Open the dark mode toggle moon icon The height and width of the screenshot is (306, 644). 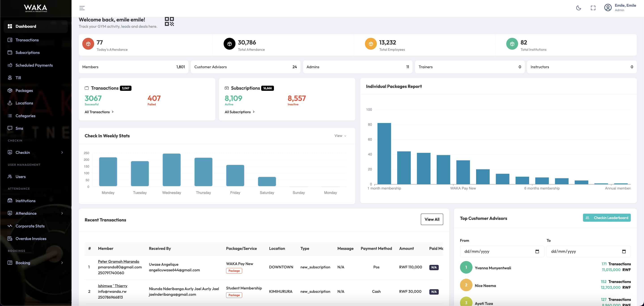[x=579, y=8]
